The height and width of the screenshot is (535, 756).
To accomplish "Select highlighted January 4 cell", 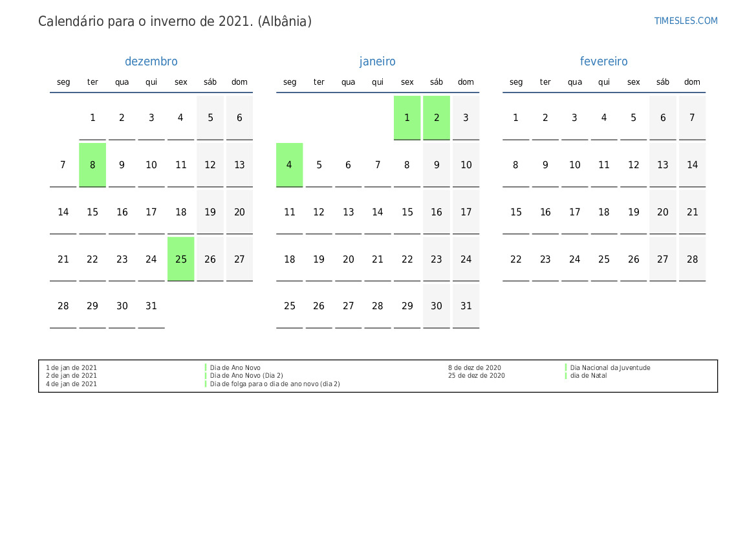I will click(x=289, y=165).
